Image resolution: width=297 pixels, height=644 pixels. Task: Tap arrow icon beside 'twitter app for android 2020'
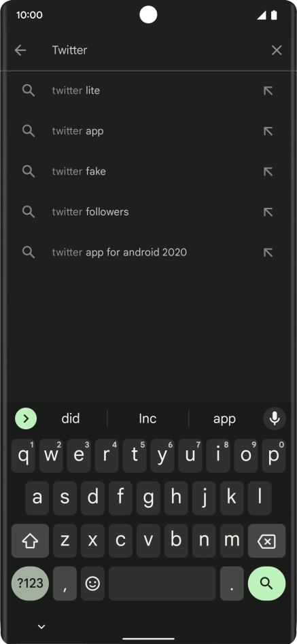click(x=268, y=252)
